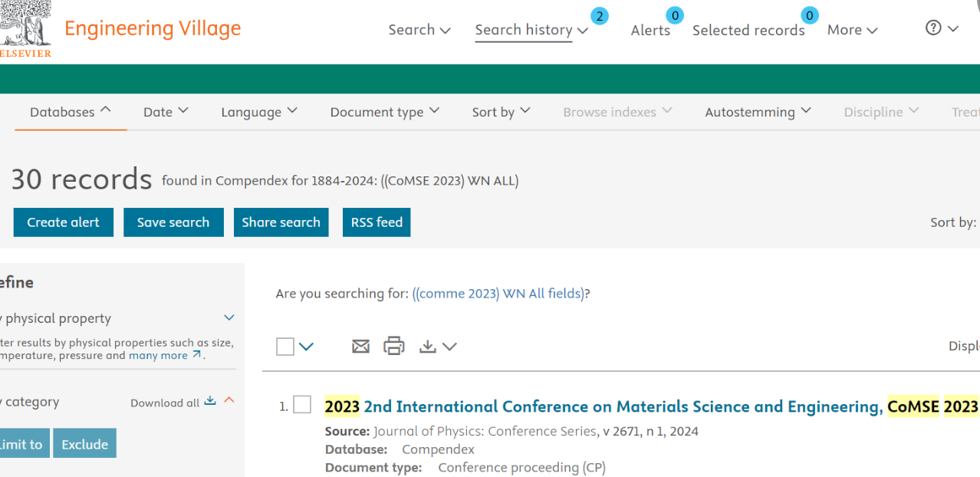
Task: Click the Conference proceeding (CP) document type text
Action: click(522, 467)
